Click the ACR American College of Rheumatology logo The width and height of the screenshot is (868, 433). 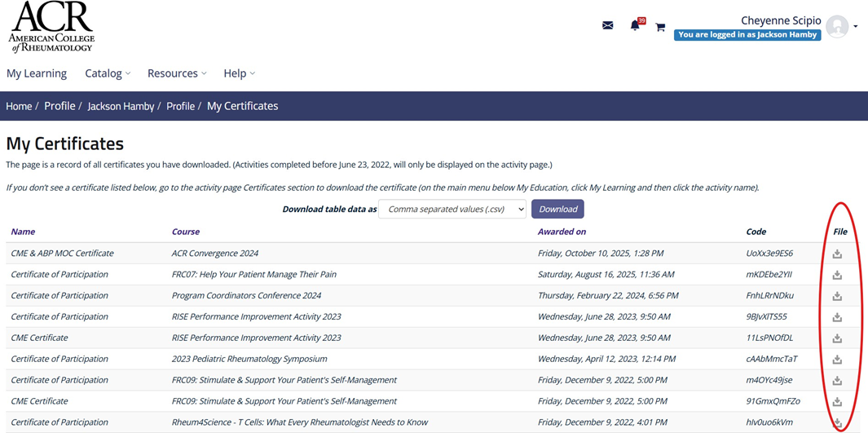pyautogui.click(x=51, y=27)
